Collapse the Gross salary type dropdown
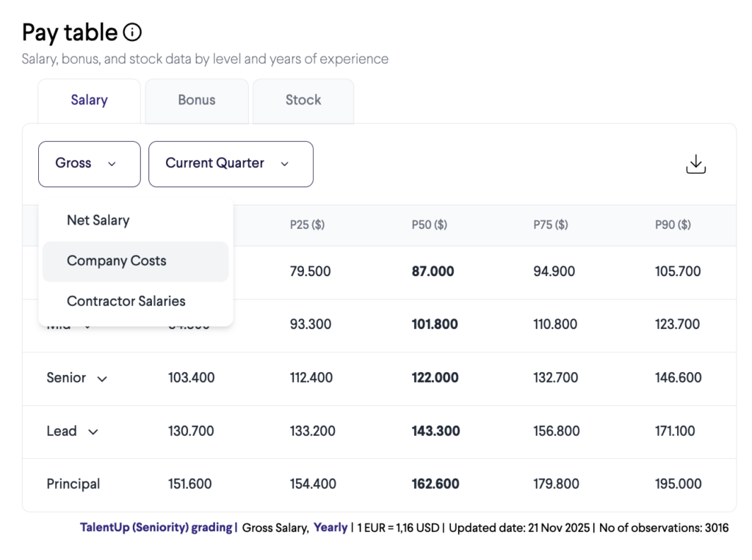Viewport: 752px width, 560px height. pos(89,164)
